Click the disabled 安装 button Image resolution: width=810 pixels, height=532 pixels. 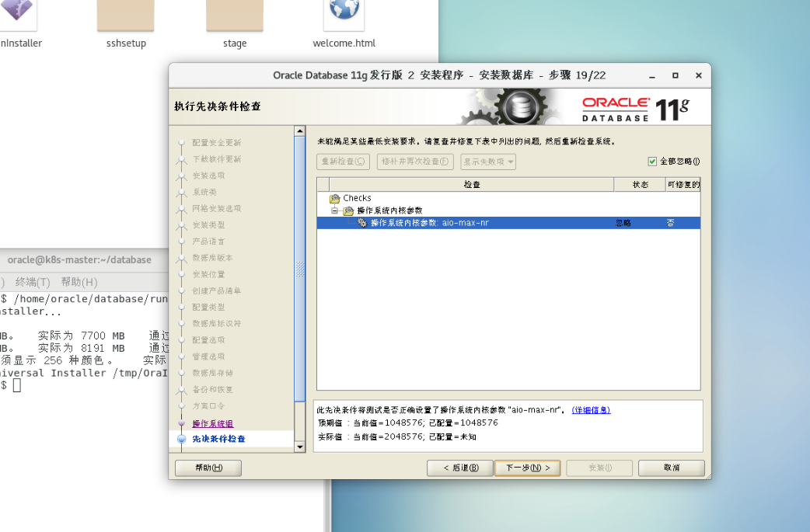point(600,468)
